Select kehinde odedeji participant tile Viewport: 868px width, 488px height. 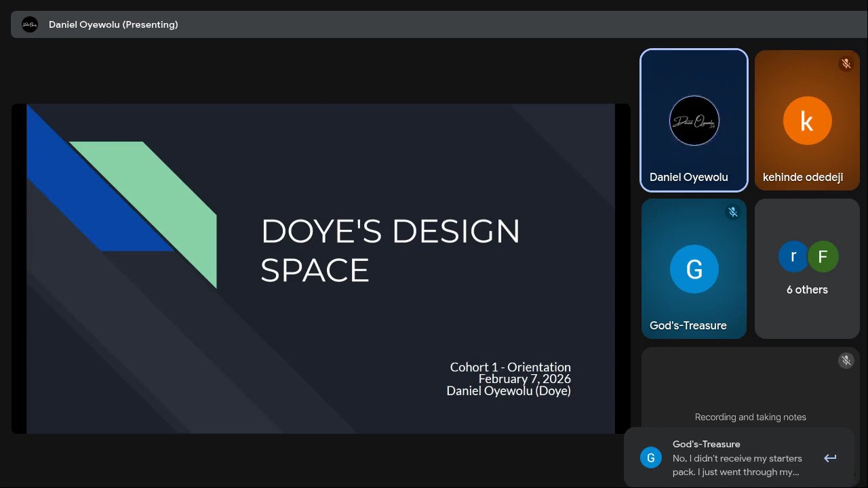(x=807, y=120)
